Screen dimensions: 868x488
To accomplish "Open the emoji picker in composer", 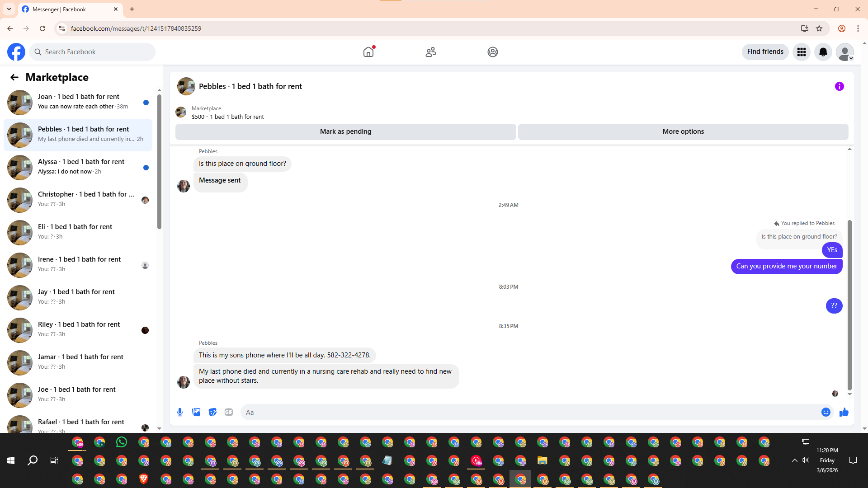I will [826, 412].
